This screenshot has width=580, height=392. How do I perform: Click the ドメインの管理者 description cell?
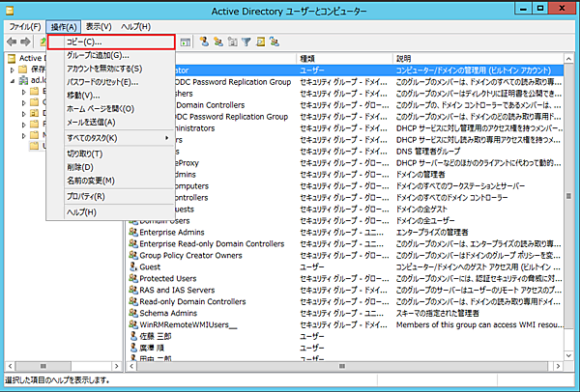420,175
